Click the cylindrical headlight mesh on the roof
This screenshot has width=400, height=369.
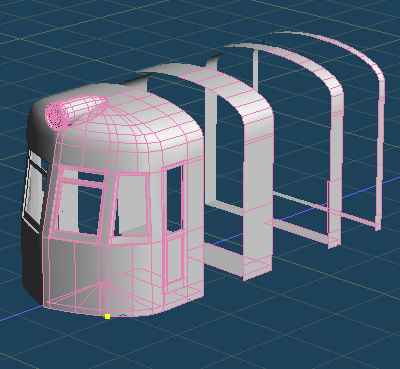75,112
